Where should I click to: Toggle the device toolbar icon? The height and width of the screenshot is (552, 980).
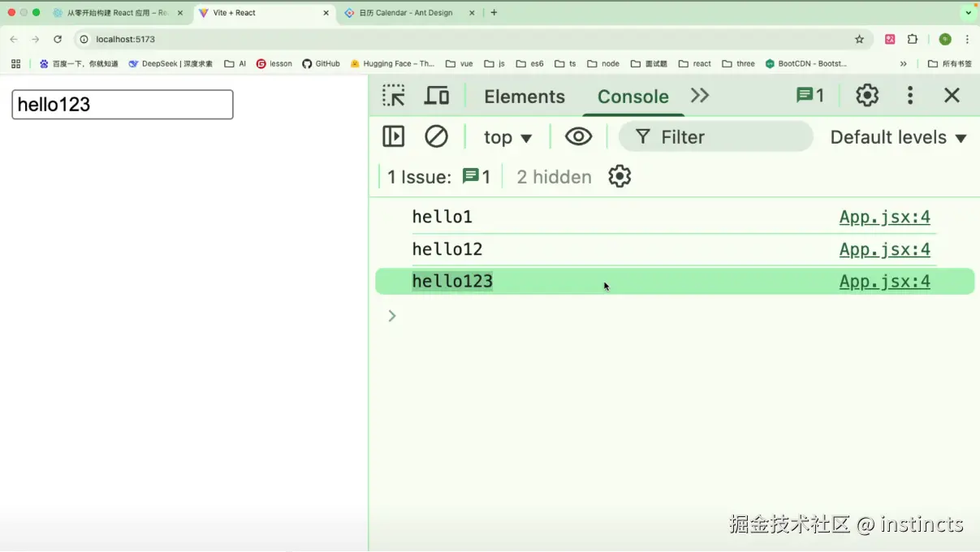(437, 96)
